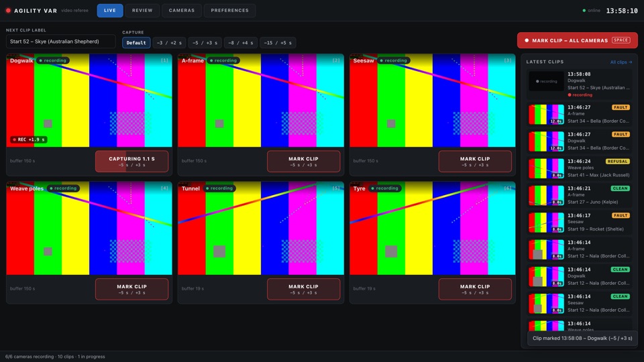The width and height of the screenshot is (644, 362).
Task: Select the −3 / +2 s capture preset
Action: [x=169, y=43]
